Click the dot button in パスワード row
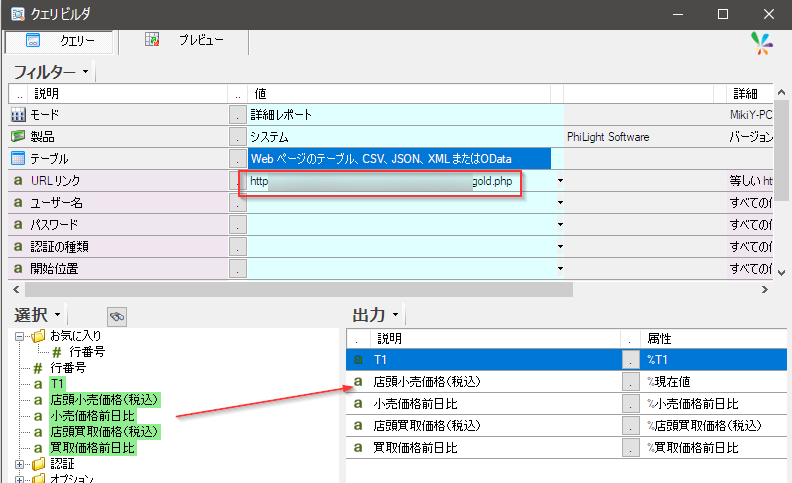The width and height of the screenshot is (792, 483). tap(237, 224)
